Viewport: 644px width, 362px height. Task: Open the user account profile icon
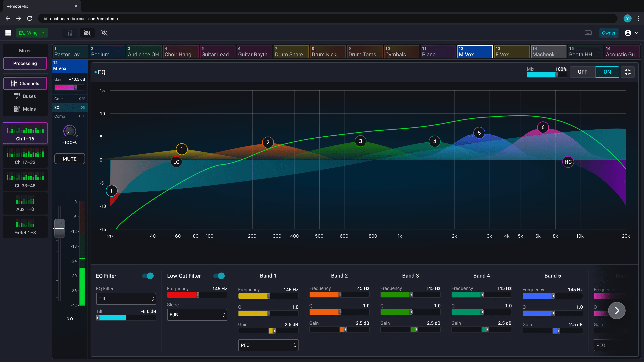[628, 33]
